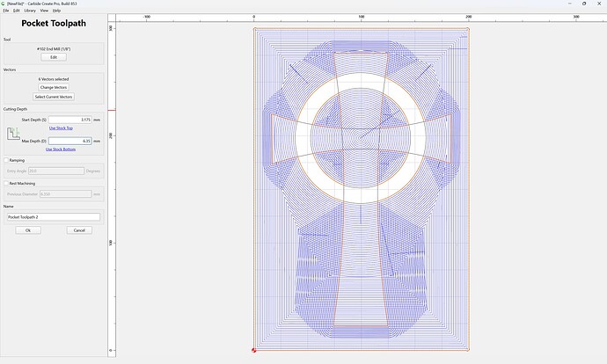The width and height of the screenshot is (607, 364).
Task: Click the '6 Vectors selected' text
Action: click(54, 79)
